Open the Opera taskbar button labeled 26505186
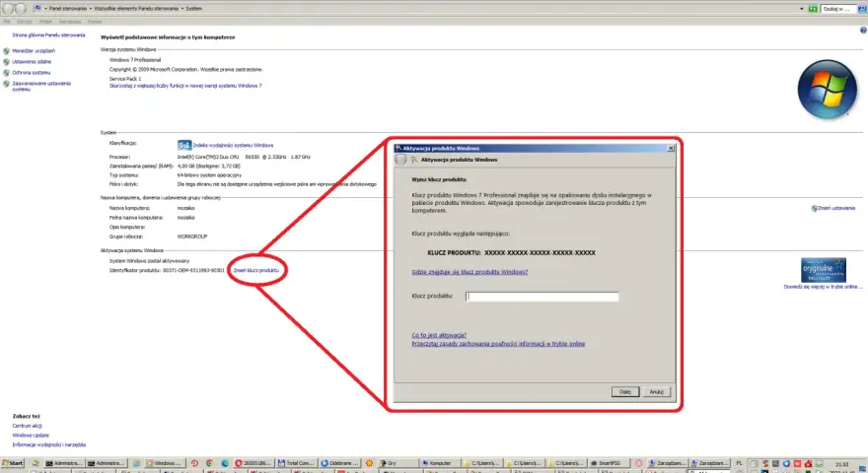 253,463
